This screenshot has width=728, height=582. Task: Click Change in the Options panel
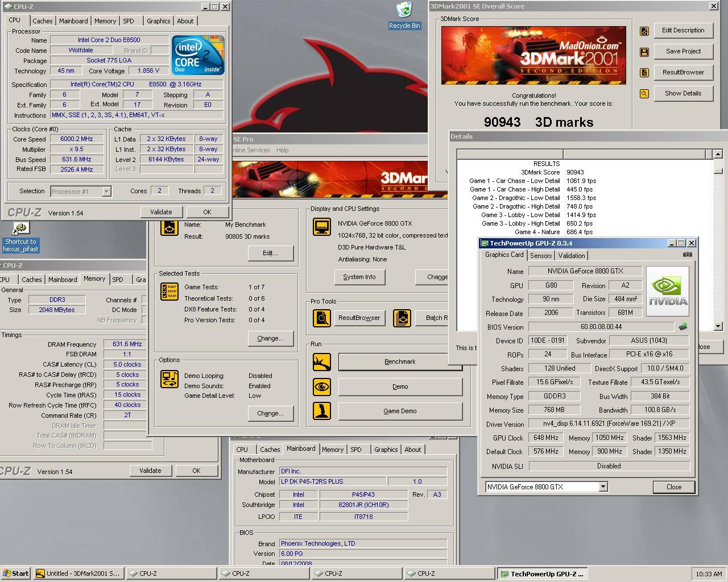[270, 414]
